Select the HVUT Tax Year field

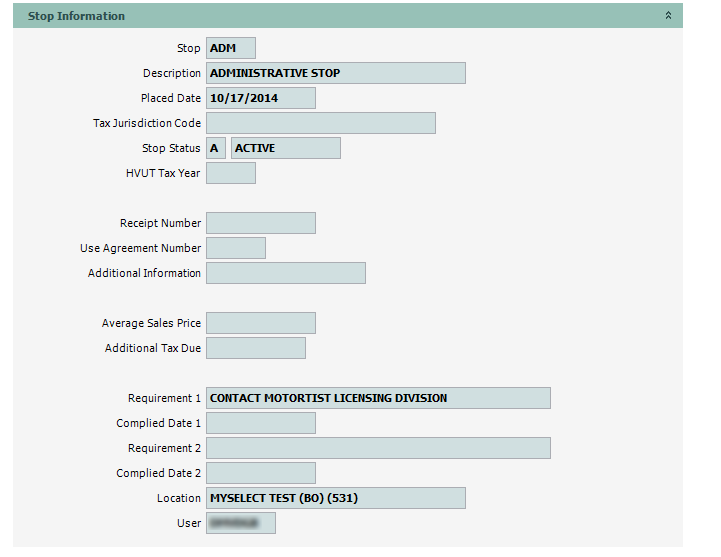(x=231, y=173)
